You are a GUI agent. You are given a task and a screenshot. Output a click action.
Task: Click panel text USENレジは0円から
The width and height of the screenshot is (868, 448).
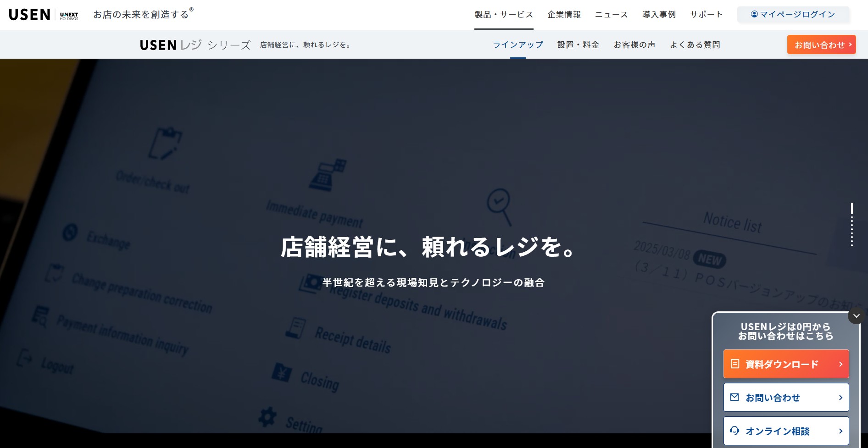[x=785, y=326]
